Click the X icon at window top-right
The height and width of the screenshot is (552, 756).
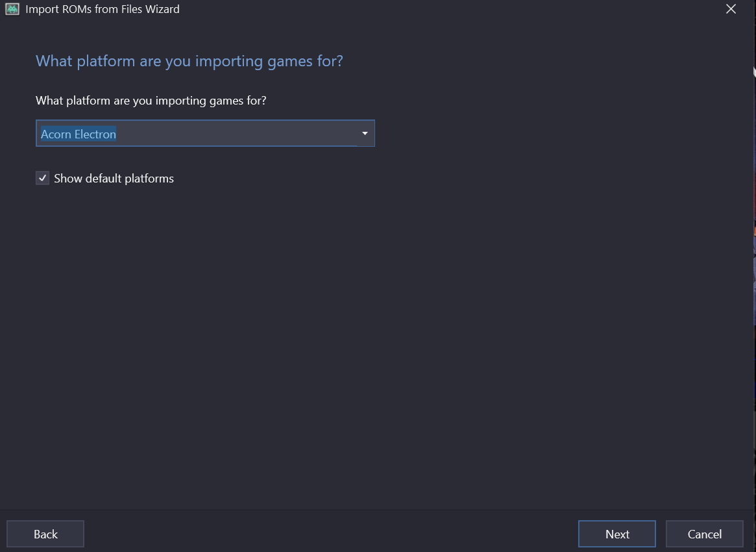coord(731,9)
